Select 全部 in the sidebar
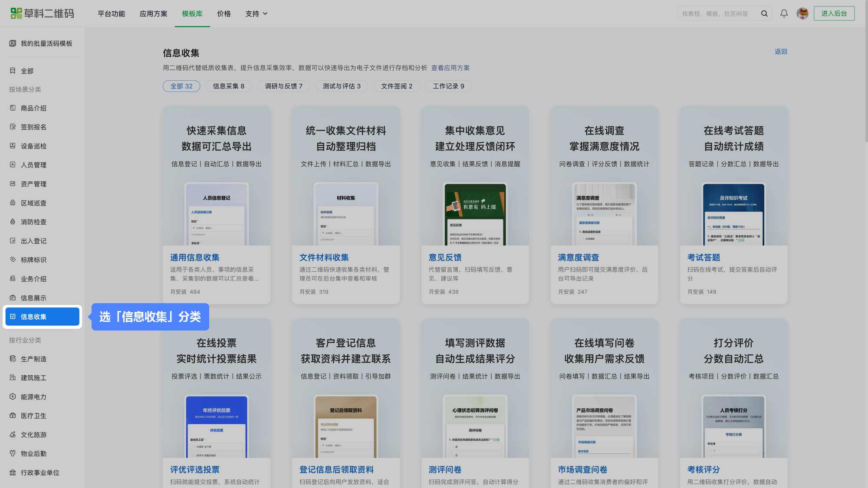The image size is (868, 488). pos(27,71)
